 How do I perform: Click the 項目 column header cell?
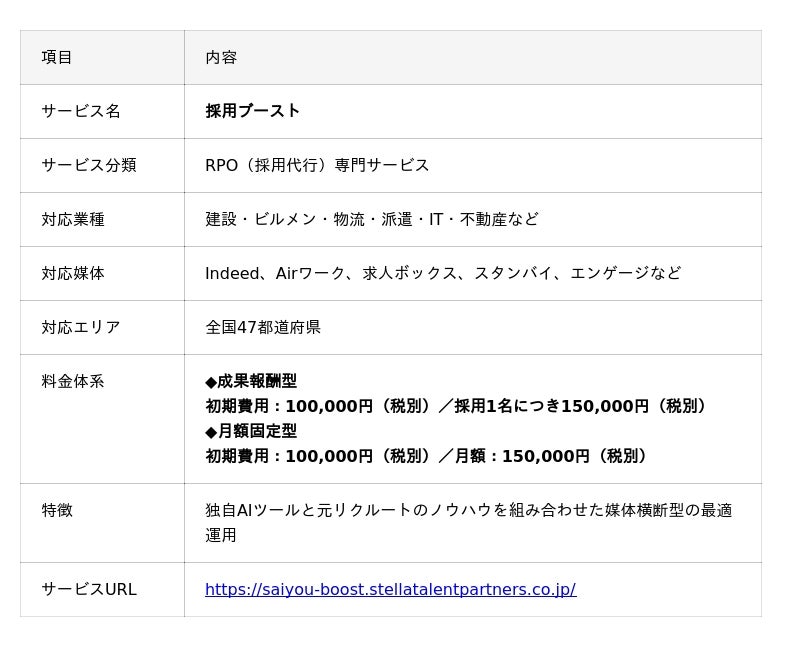57,58
